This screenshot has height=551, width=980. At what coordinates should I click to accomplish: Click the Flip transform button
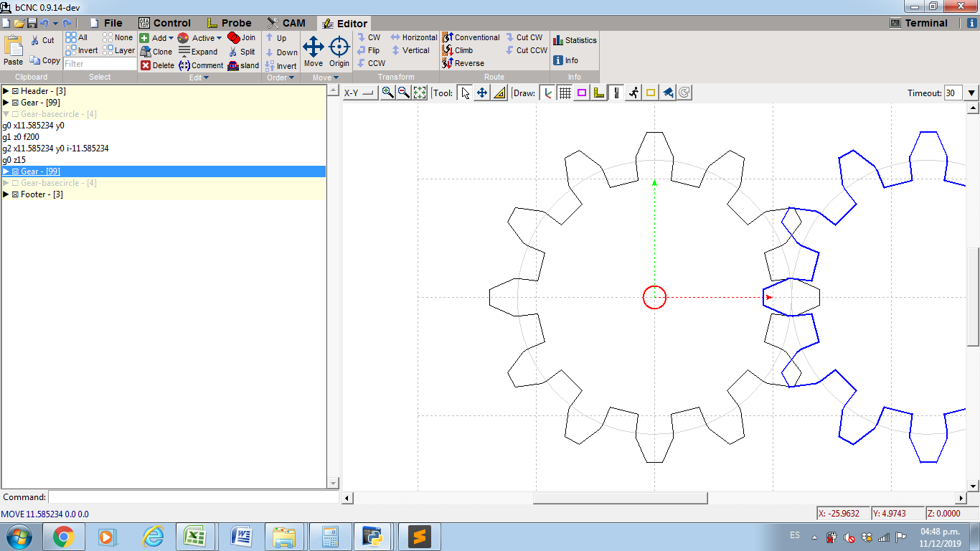pos(369,50)
